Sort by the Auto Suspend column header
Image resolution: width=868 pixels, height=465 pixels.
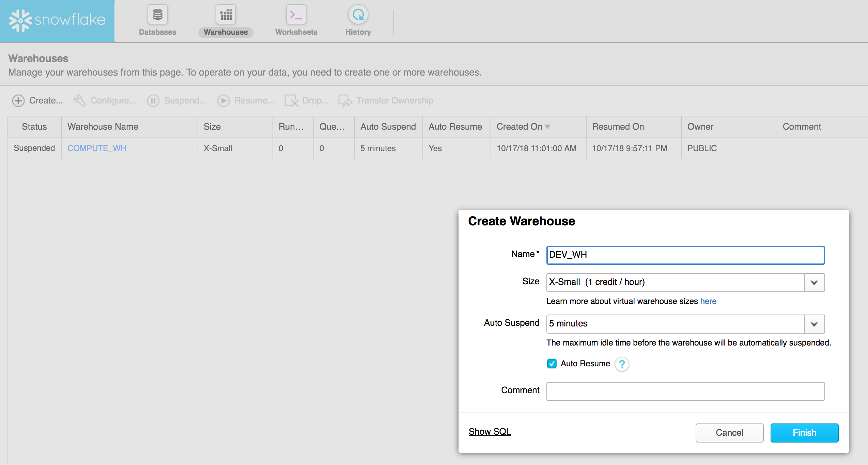(x=388, y=127)
